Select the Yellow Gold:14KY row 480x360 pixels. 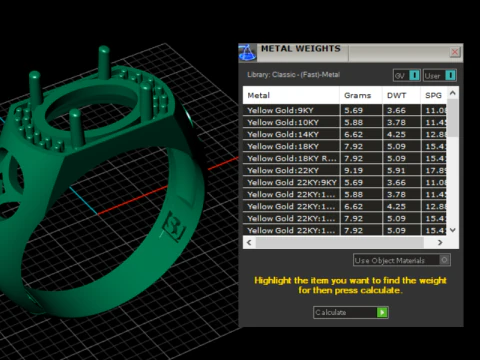pos(345,134)
